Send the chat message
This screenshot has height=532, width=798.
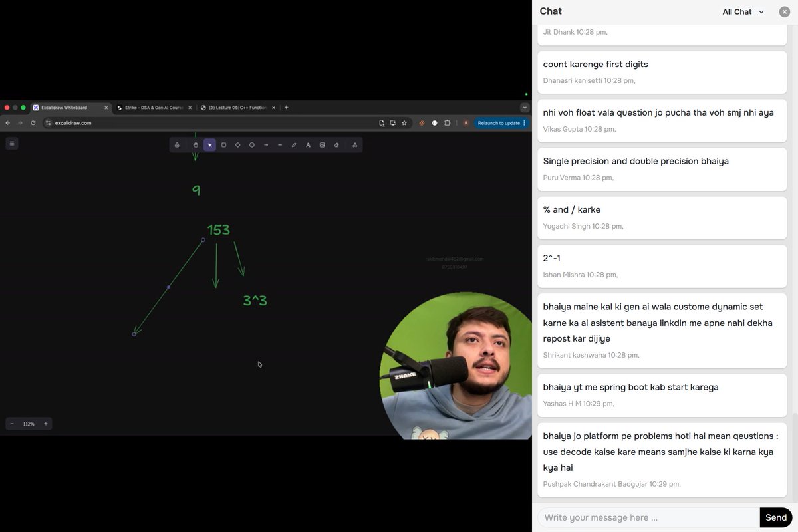(776, 517)
